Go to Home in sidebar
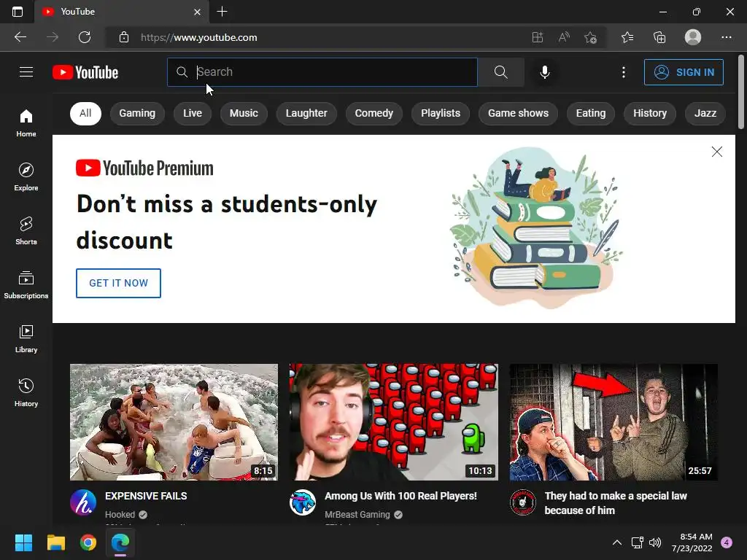Screen dimensions: 747x560 [26, 122]
